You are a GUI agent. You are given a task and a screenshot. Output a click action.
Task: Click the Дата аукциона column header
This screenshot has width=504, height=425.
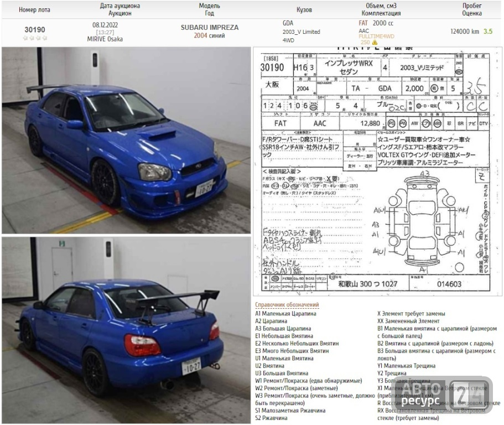(120, 6)
